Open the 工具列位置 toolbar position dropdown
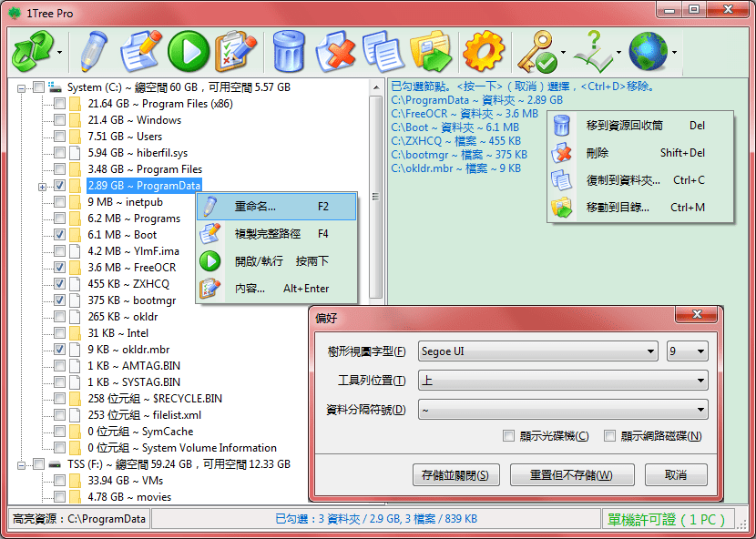The width and height of the screenshot is (756, 539). (x=563, y=381)
